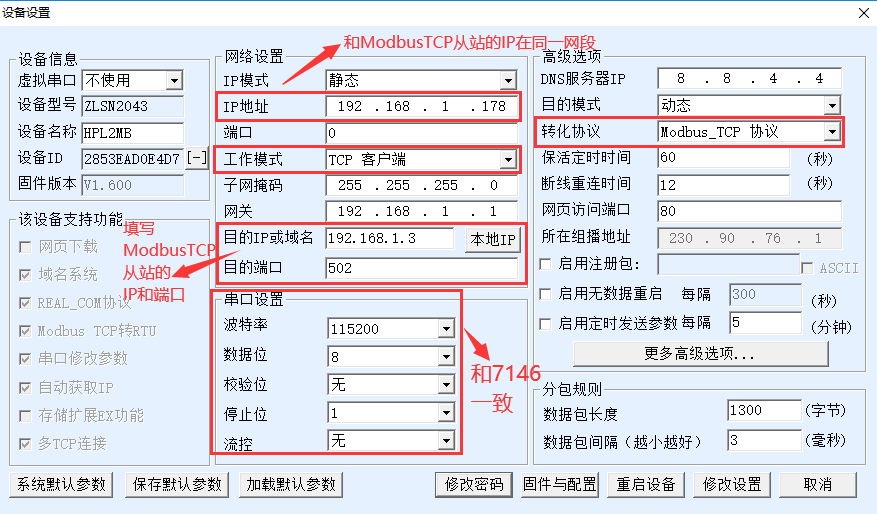Expand the 转化协议 protocol dropdown

pyautogui.click(x=831, y=132)
